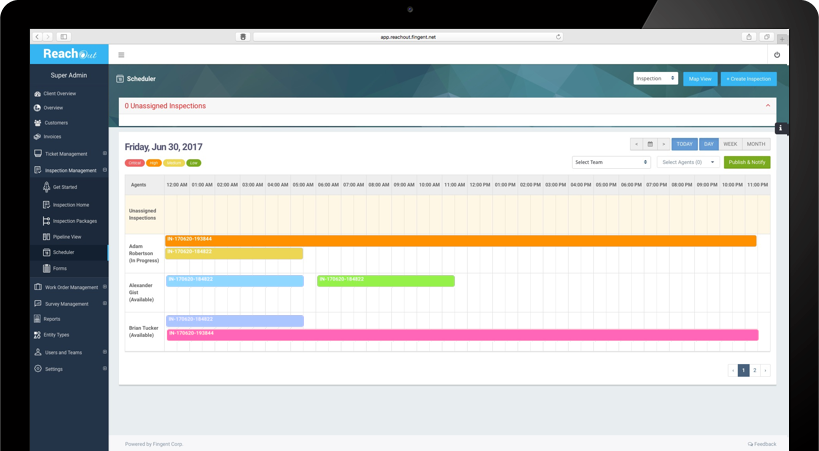Screen dimensions: 819x451
Task: Click the browser share icon
Action: [x=749, y=37]
